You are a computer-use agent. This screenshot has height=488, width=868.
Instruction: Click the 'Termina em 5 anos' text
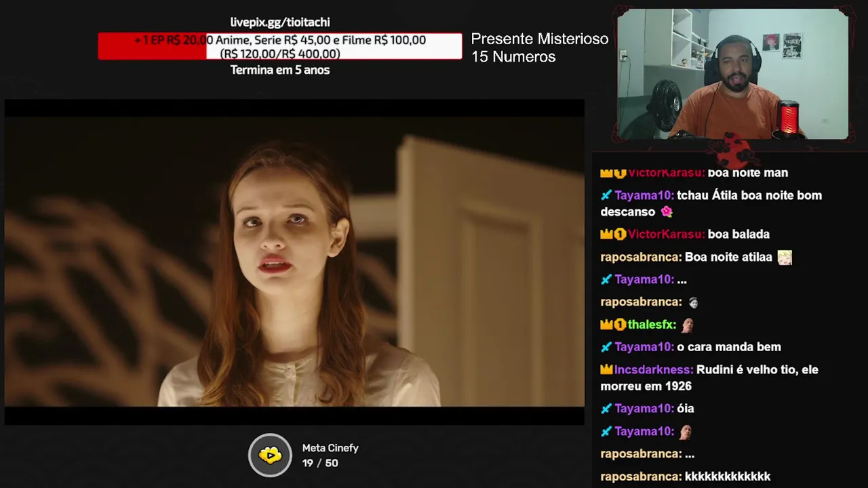pos(280,70)
